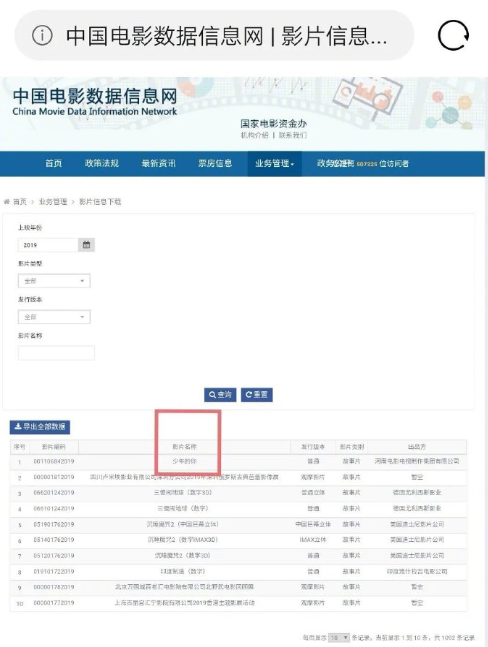Screen dimensions: 488x647
Task: Click the home icon in the breadcrumb
Action: click(7, 202)
